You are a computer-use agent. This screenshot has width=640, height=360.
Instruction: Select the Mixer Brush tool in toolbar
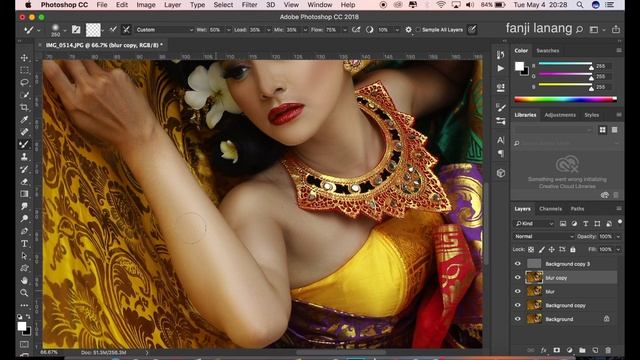24,144
